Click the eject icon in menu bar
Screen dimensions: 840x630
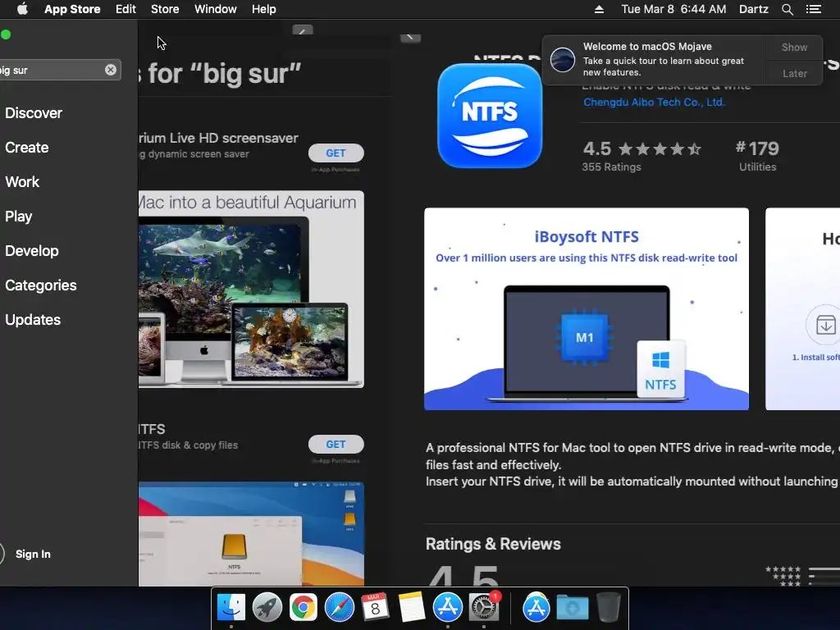(599, 9)
